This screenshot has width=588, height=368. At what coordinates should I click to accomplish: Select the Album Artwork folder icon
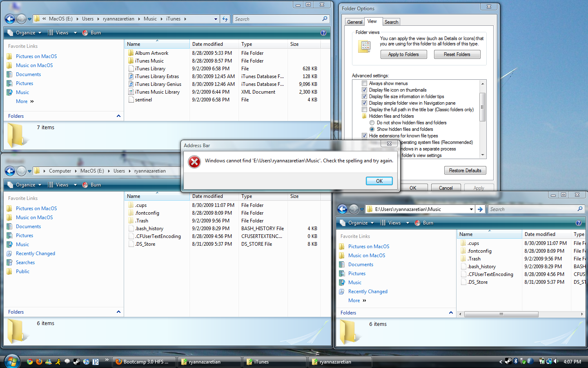[x=131, y=53]
